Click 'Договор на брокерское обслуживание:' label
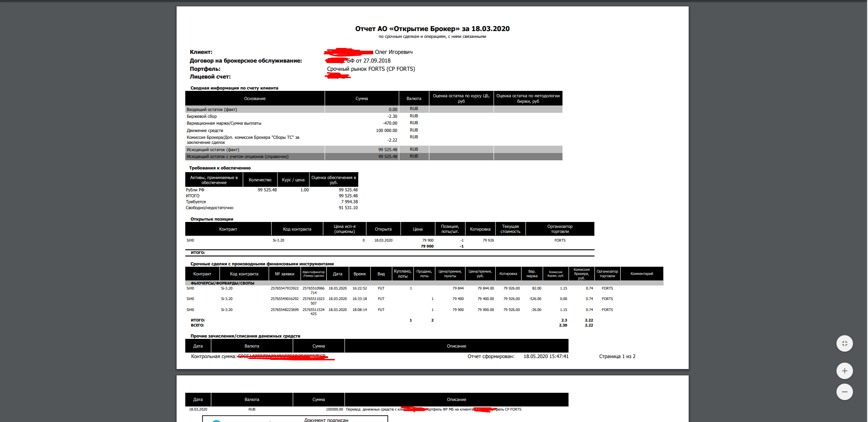 coord(246,61)
